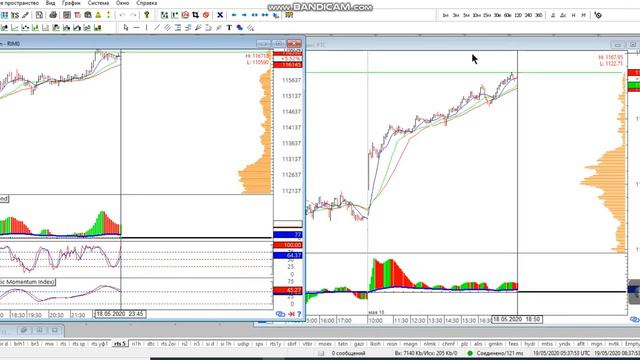Select the rts 5 workspace tab
640x360 pixels.
120,344
